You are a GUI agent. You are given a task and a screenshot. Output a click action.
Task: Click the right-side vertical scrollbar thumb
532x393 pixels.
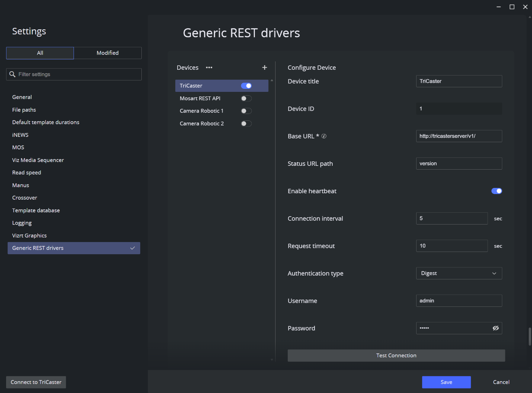point(530,336)
